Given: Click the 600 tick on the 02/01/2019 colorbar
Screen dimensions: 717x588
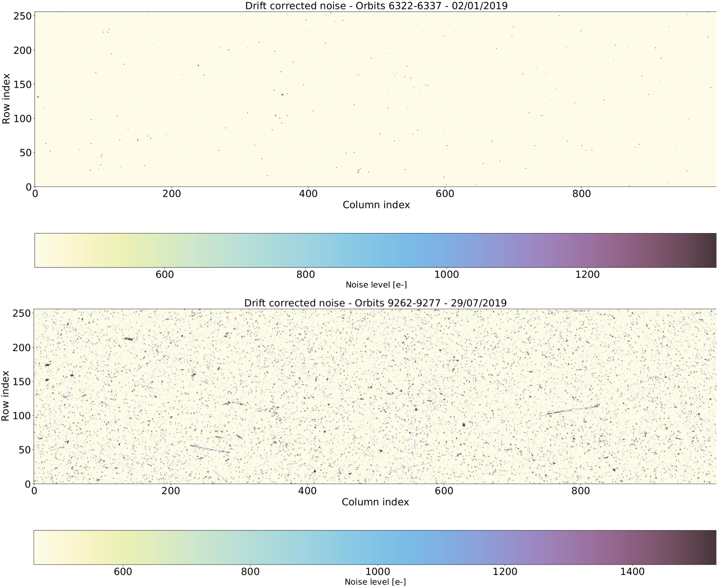Looking at the screenshot, I should pos(165,275).
